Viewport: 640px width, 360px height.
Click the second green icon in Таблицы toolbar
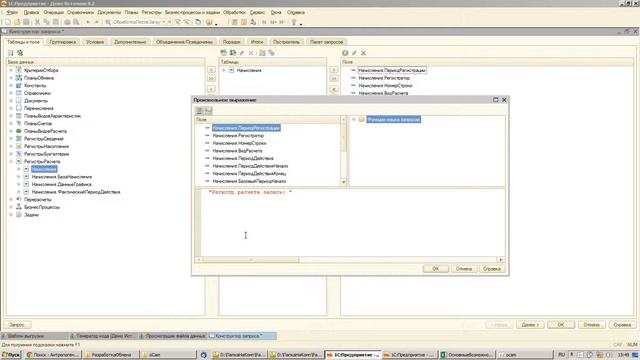(x=233, y=53)
